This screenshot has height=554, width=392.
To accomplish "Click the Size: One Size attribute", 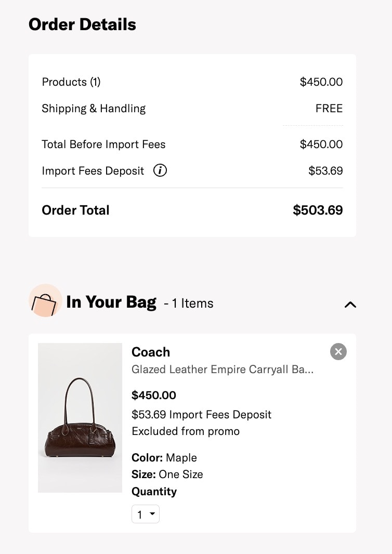I will click(167, 474).
